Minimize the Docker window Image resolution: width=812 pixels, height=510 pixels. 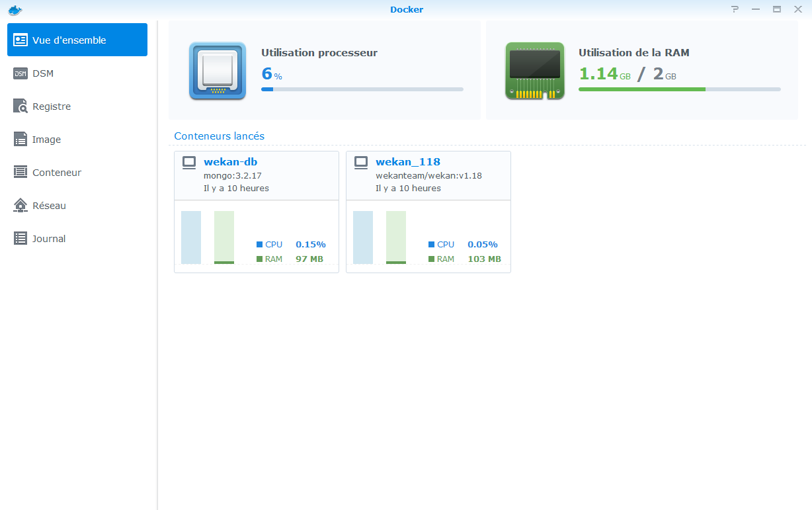[x=756, y=9]
